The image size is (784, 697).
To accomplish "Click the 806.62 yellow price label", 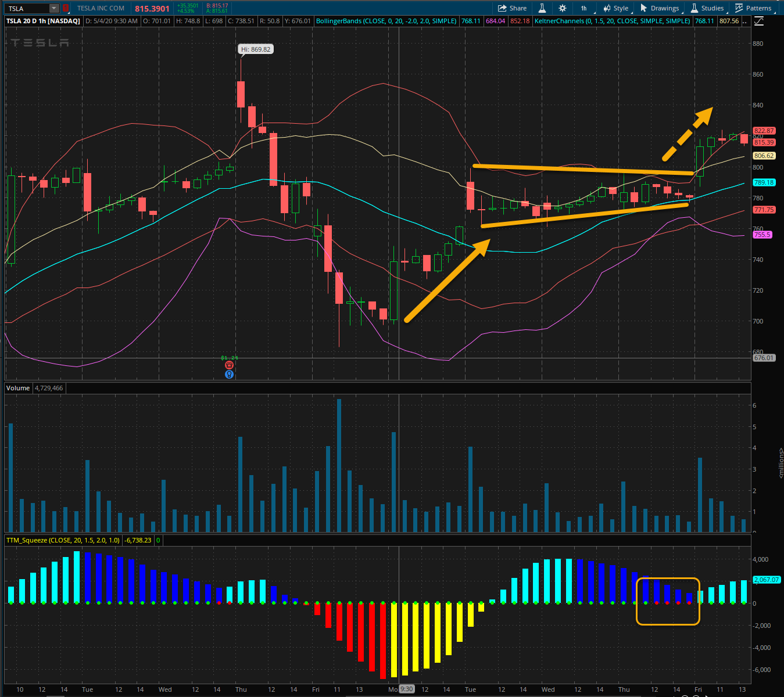I will tap(764, 156).
